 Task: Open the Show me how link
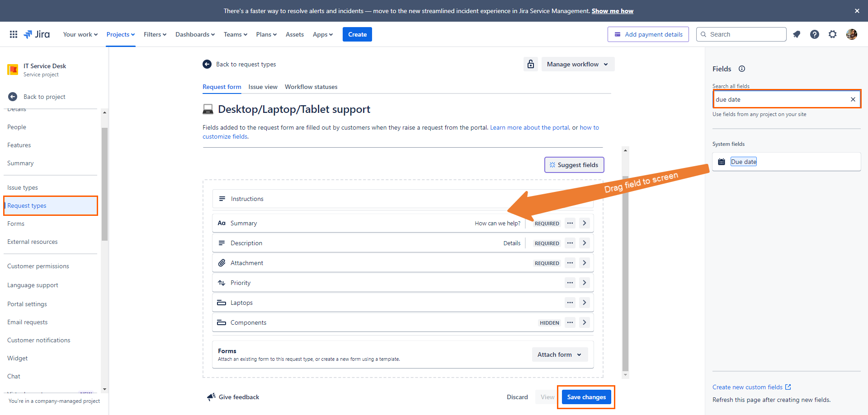[613, 11]
